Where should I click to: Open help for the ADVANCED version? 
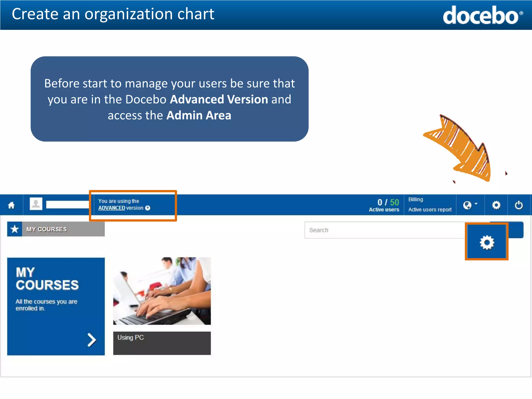148,208
